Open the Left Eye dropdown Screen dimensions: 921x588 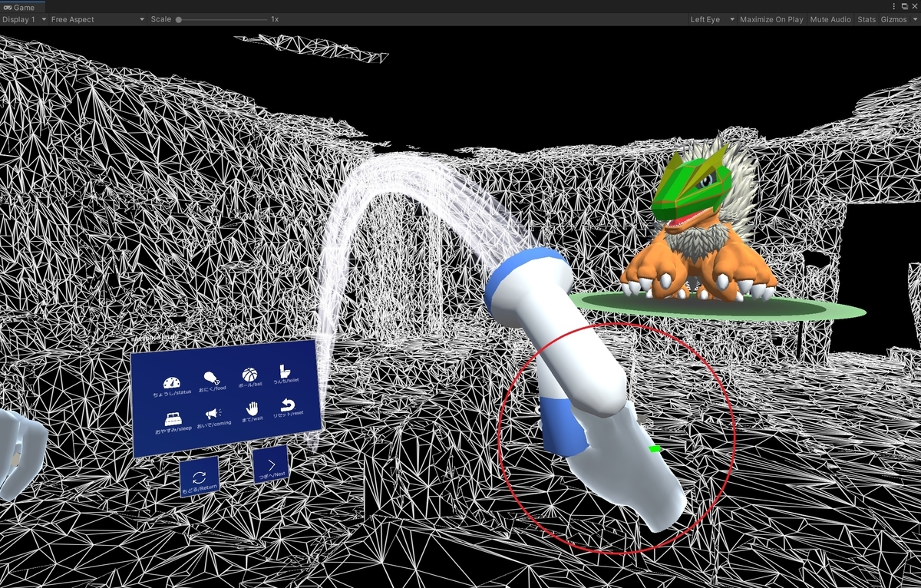pyautogui.click(x=712, y=19)
